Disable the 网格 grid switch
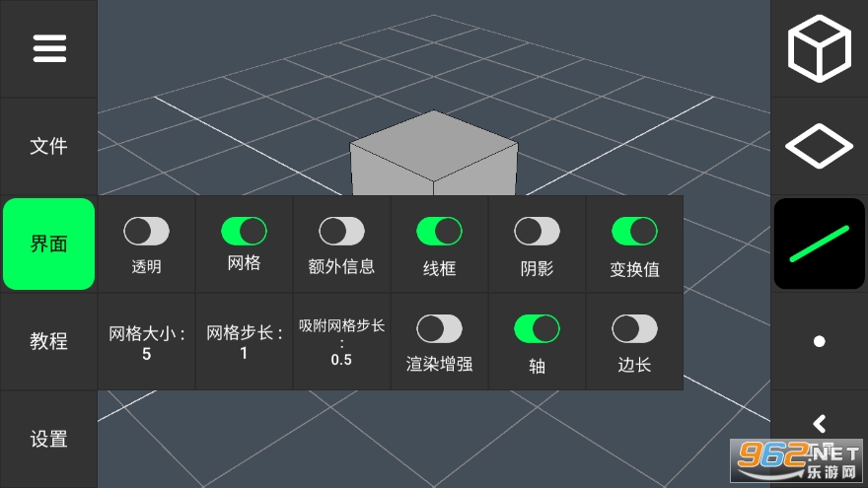The height and width of the screenshot is (488, 868). coord(245,232)
